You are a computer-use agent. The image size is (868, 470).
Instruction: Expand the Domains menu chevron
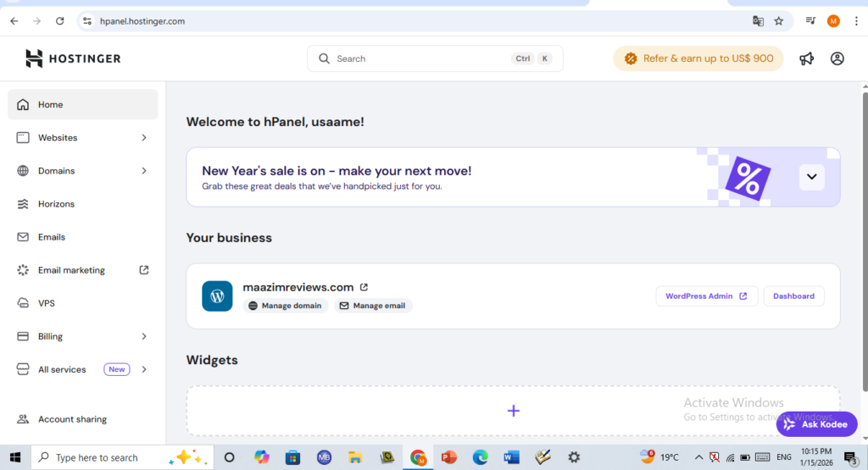coord(144,171)
